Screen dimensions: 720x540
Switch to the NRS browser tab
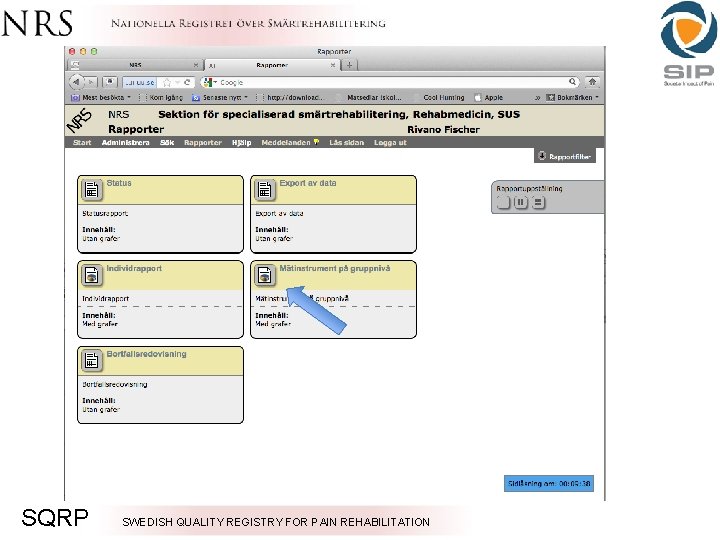coord(135,65)
